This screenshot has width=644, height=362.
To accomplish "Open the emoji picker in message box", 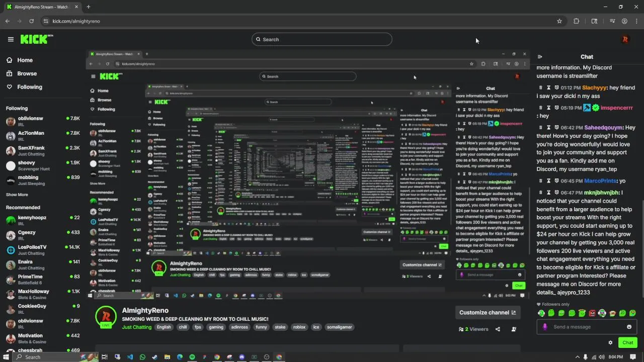I will point(629,327).
